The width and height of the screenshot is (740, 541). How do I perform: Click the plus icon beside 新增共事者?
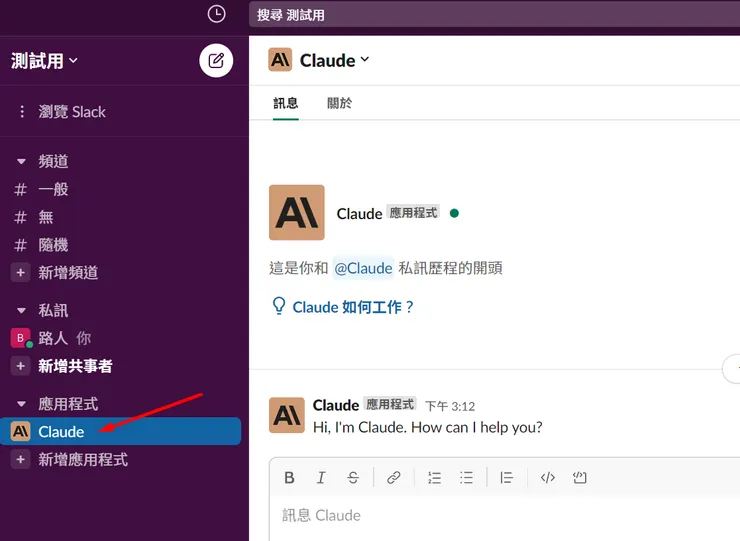click(x=20, y=366)
